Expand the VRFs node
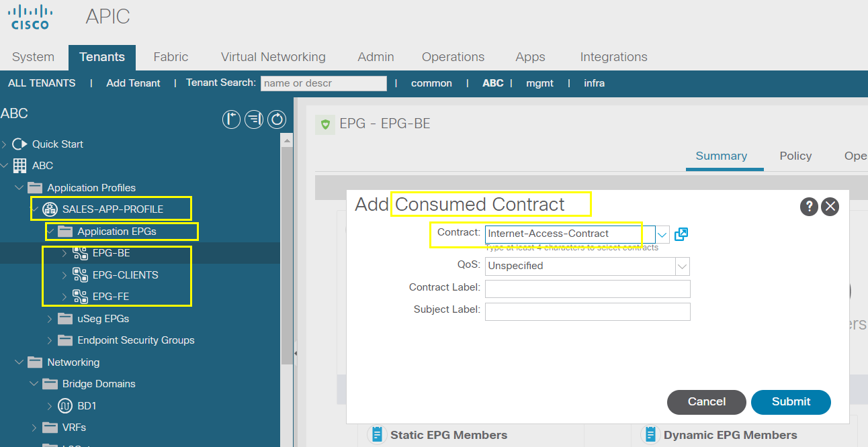Screen dimensions: 868x447 [34, 428]
